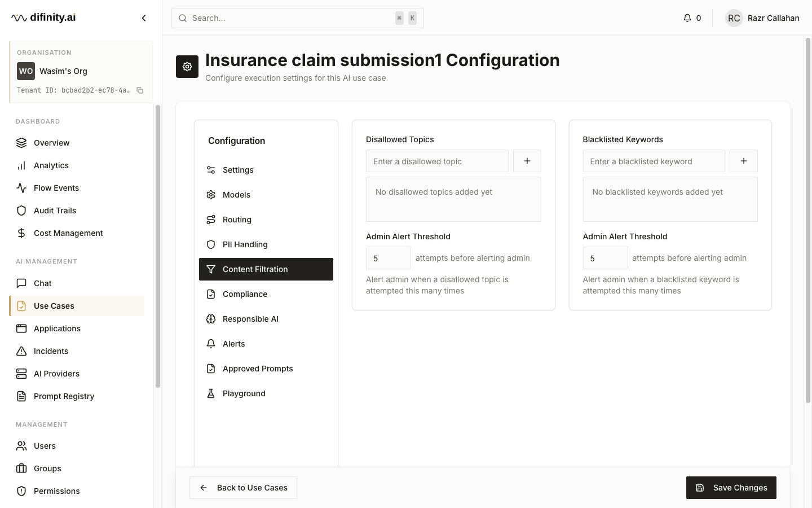Viewport: 812px width, 508px height.
Task: Click the 'No blacklisted keywords added yet' text
Action: [657, 192]
